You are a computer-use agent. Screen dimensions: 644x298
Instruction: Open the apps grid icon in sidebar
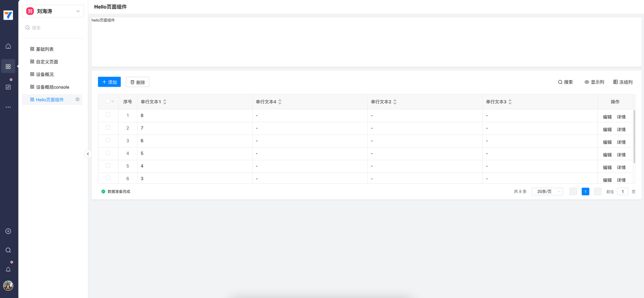(8, 66)
